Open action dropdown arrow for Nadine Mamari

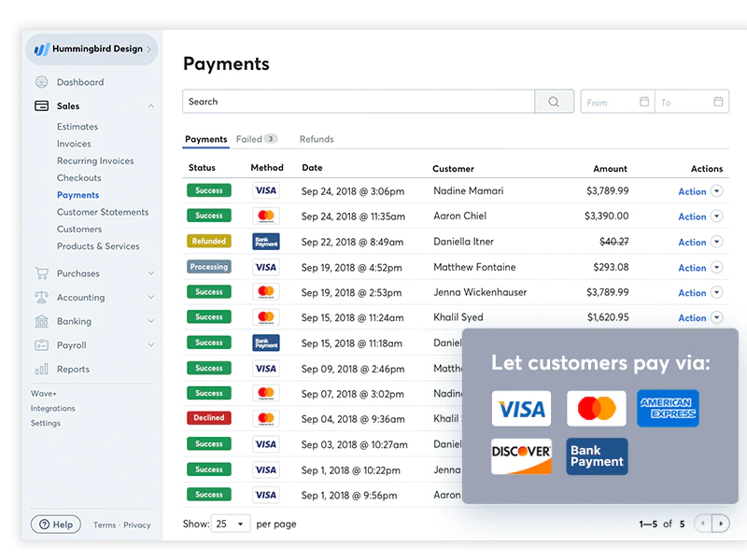(716, 191)
